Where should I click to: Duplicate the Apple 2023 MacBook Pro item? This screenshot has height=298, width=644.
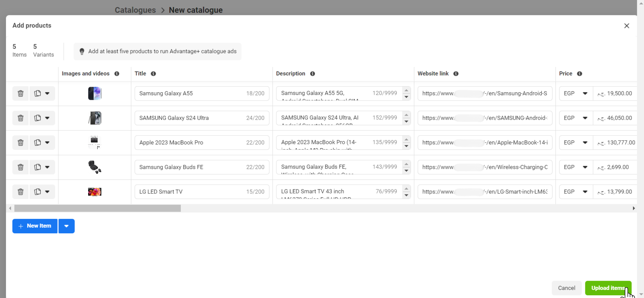38,142
